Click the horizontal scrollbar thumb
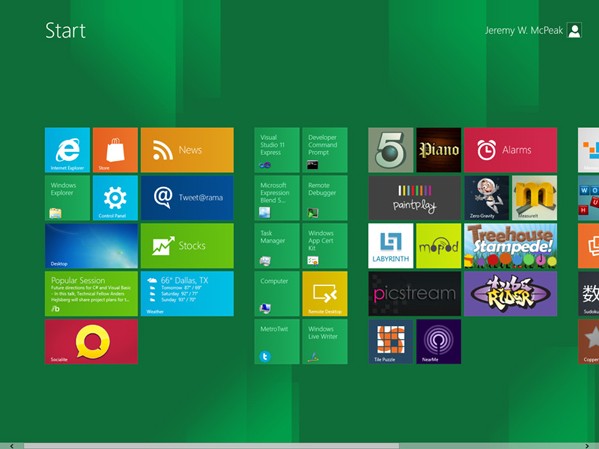599x449 pixels. pos(211,446)
